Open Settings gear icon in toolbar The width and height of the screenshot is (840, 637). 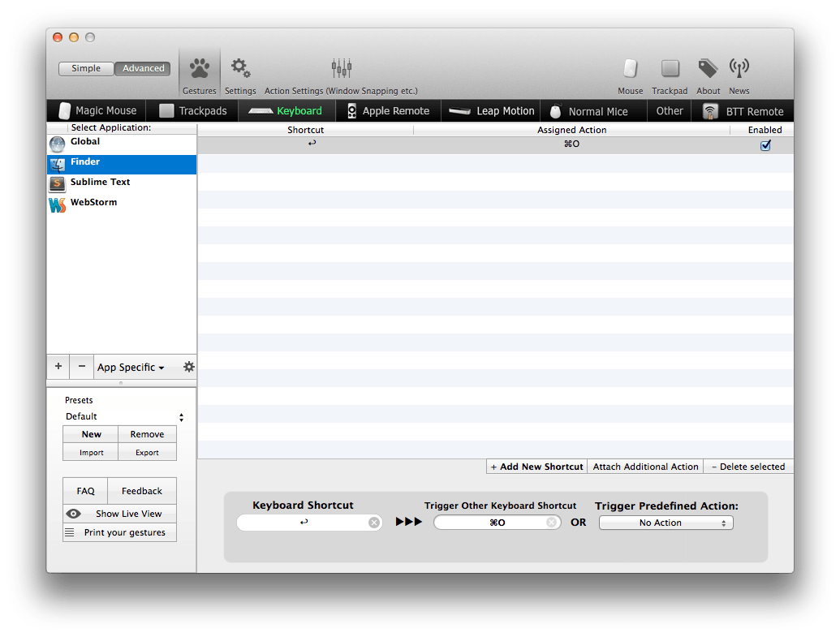click(x=240, y=69)
